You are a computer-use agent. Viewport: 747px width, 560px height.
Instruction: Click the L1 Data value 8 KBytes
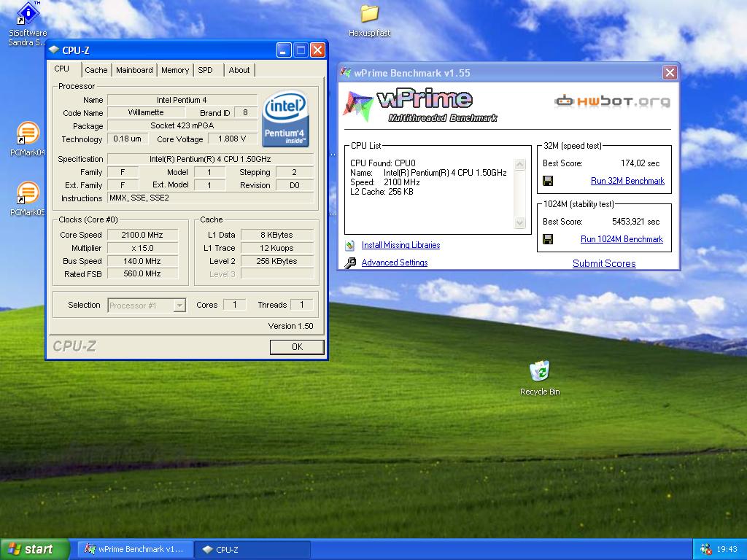click(x=276, y=235)
